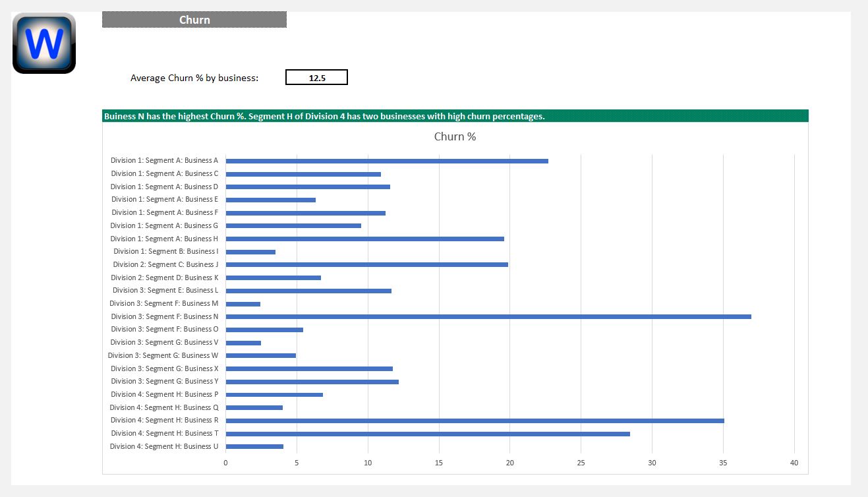The image size is (868, 497).
Task: Select the 20 tick label on axis
Action: (509, 463)
